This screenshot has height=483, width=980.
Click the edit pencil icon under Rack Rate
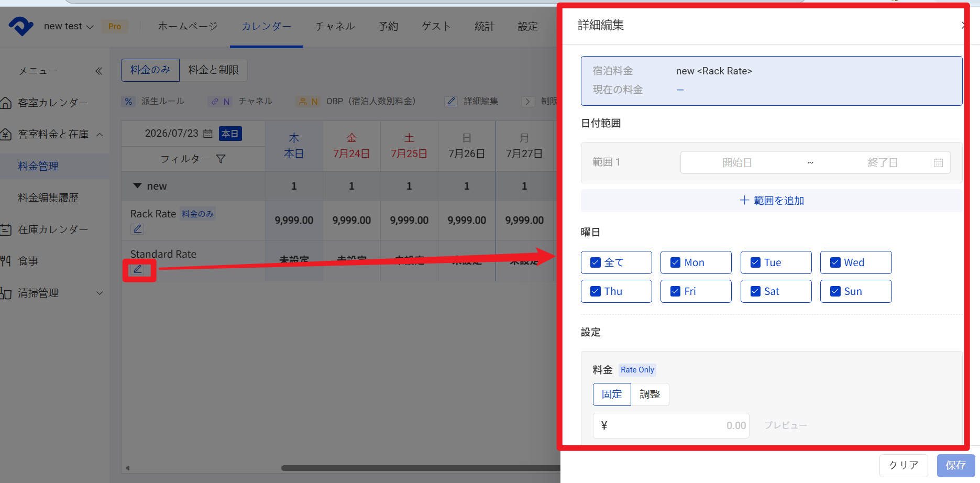137,229
